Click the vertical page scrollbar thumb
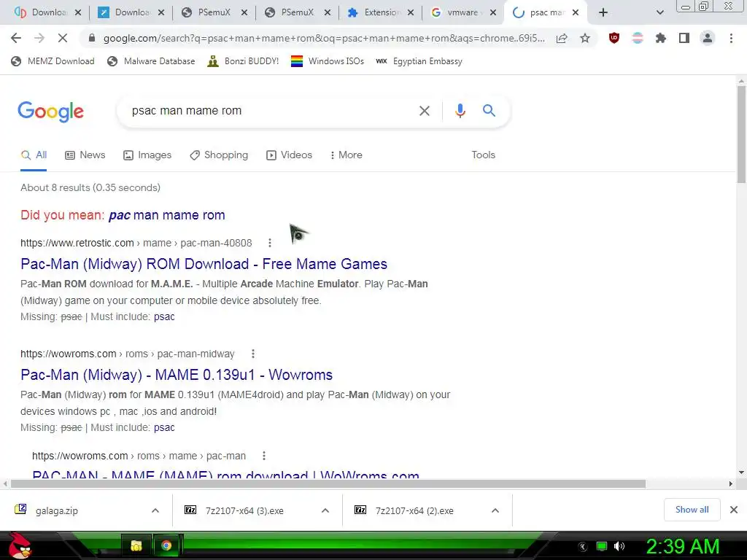This screenshot has height=560, width=747. click(x=741, y=135)
